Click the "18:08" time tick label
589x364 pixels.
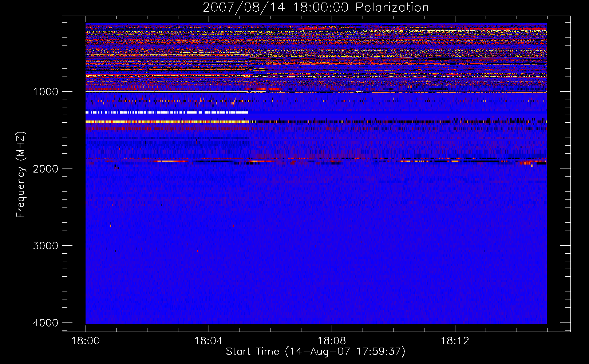click(x=332, y=341)
